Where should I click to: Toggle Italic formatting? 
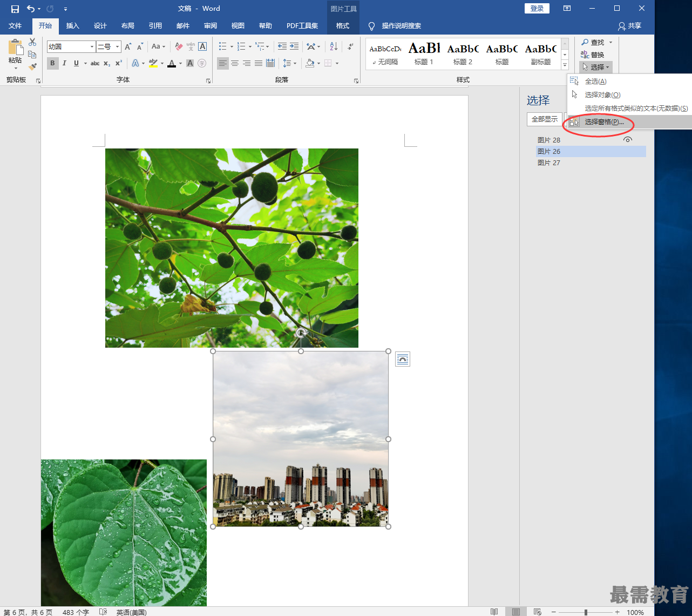click(64, 63)
